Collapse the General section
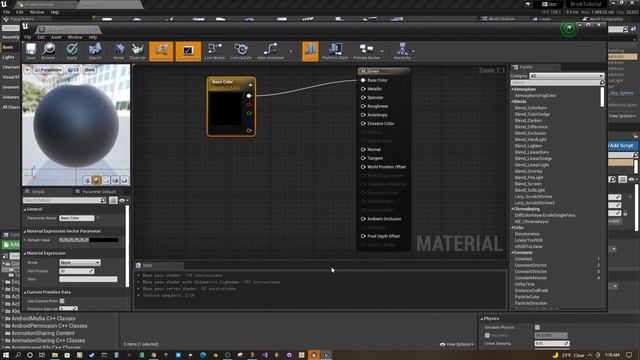 click(x=25, y=209)
